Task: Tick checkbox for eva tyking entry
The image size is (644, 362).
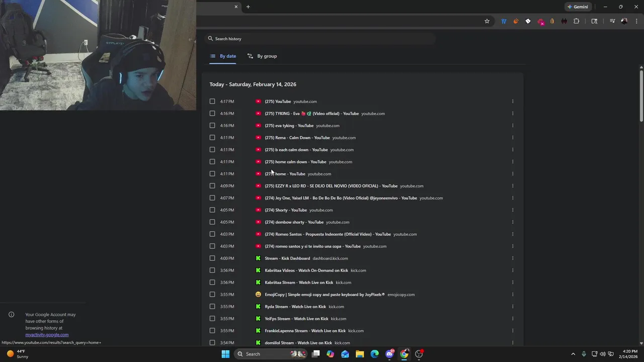Action: (212, 125)
